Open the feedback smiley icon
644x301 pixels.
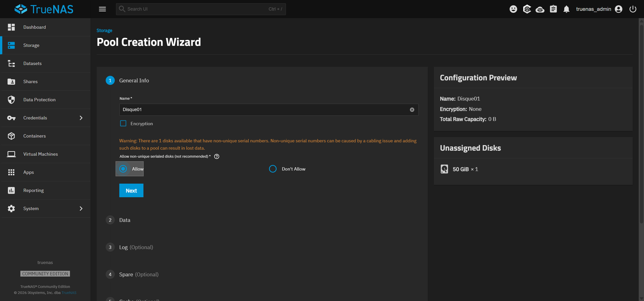tap(513, 9)
